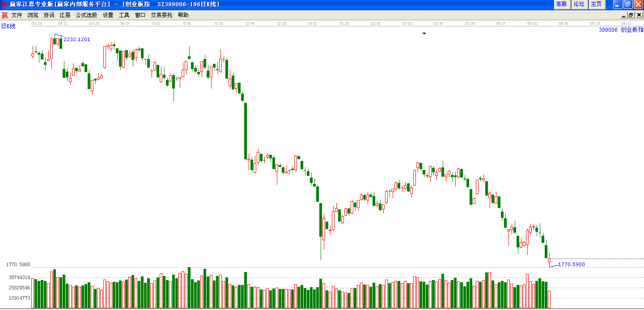The height and width of the screenshot is (310, 644).
Task: Open the 文件 menu
Action: click(x=17, y=15)
